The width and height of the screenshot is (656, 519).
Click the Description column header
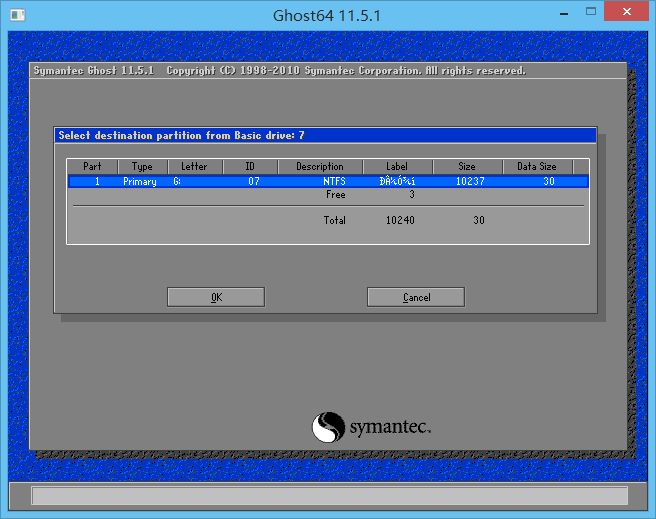click(319, 167)
